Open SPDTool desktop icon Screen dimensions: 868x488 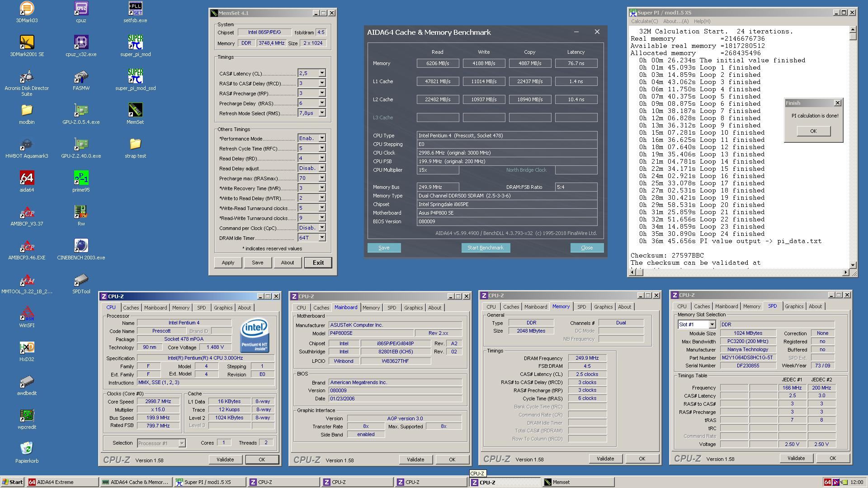coord(81,283)
